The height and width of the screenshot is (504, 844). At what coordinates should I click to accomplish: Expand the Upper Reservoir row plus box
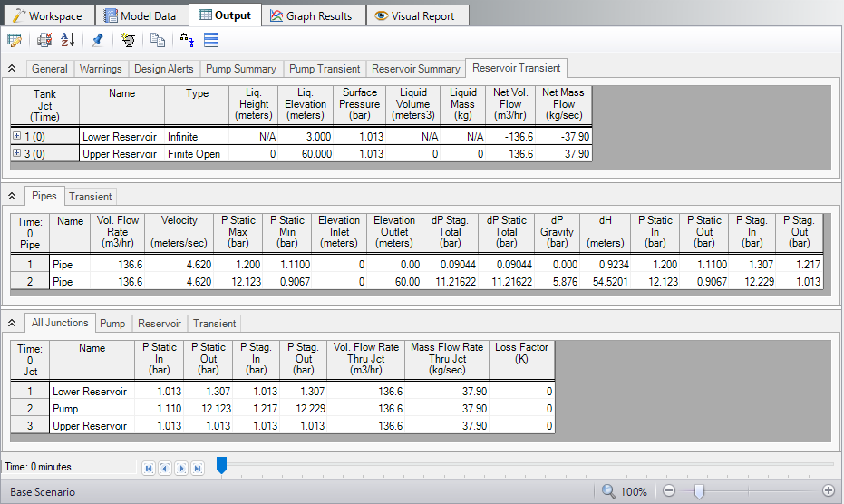pyautogui.click(x=17, y=154)
